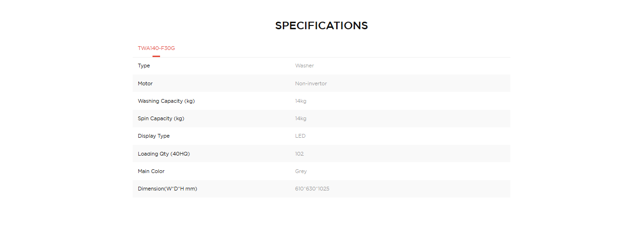This screenshot has width=644, height=240.
Task: Select the Grey color value
Action: click(301, 171)
